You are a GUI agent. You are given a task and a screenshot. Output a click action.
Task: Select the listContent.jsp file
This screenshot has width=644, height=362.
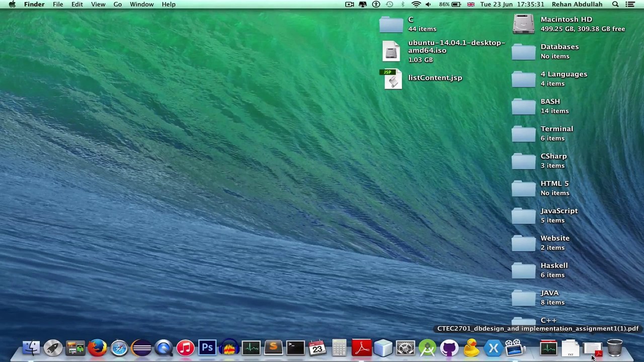pyautogui.click(x=393, y=79)
